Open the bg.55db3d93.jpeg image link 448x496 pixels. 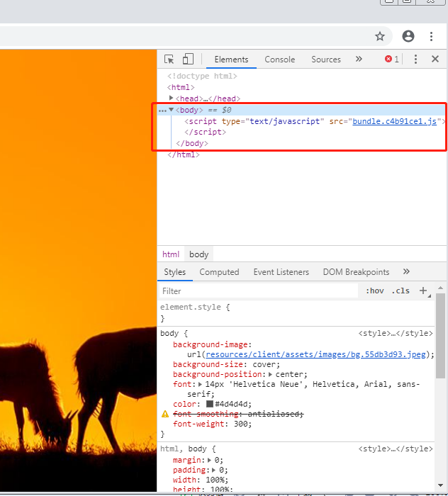click(315, 354)
